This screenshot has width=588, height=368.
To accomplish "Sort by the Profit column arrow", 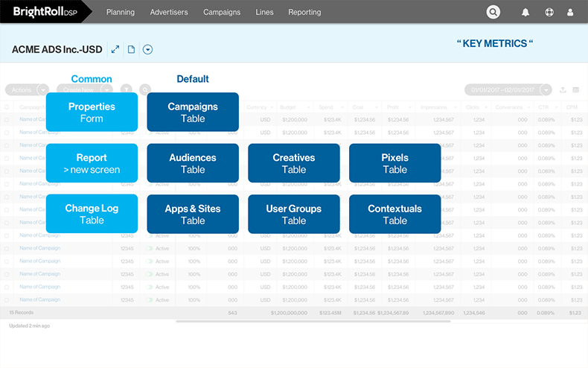I will tap(410, 107).
